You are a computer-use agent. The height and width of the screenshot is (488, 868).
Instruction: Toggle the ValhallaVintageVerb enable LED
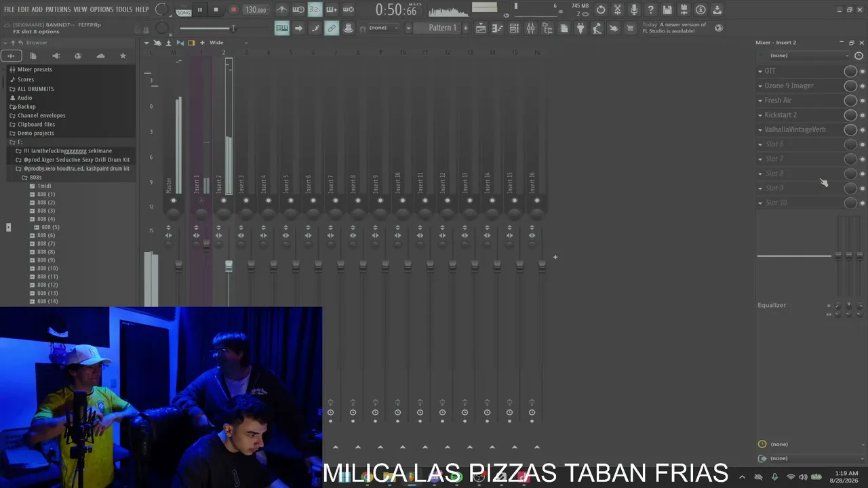point(863,129)
